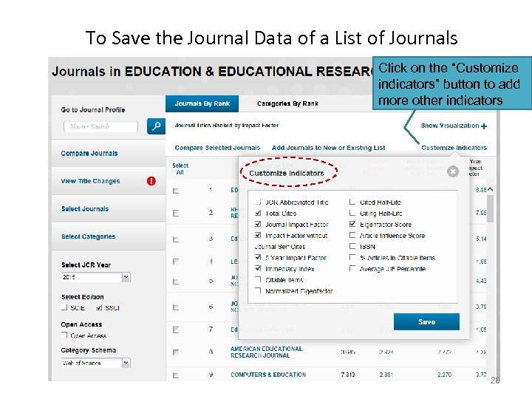Check the Citing Half-Life option

[x=352, y=213]
